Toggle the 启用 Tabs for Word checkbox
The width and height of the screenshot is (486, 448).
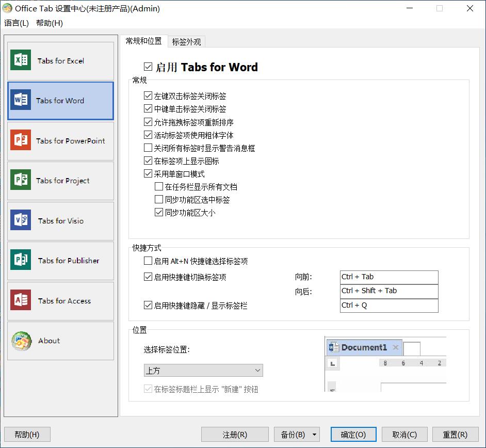(x=149, y=67)
